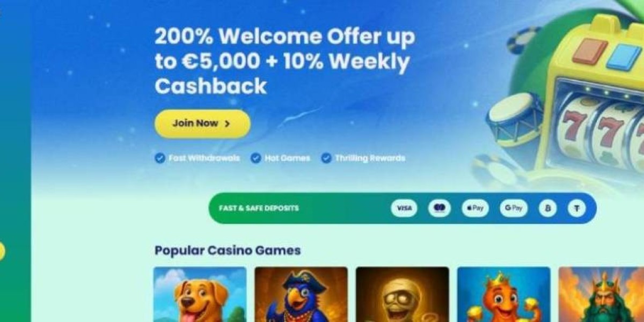The width and height of the screenshot is (644, 322).
Task: Open the dog slot game thumbnail
Action: [200, 294]
